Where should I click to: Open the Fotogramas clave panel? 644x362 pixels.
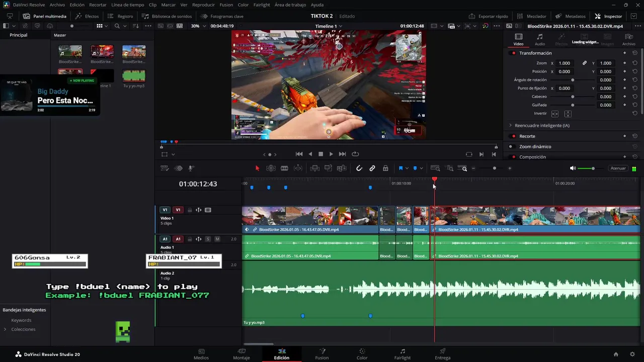(222, 16)
